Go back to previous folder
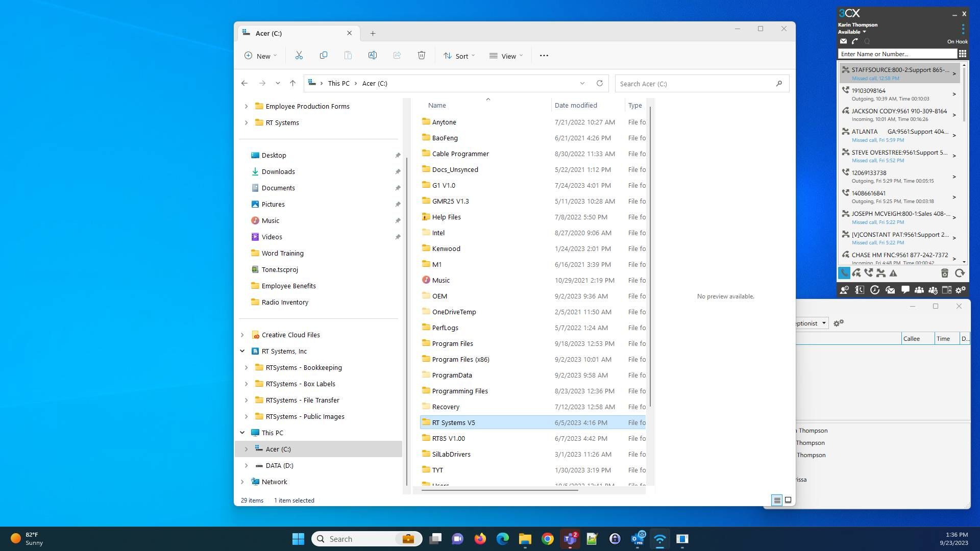This screenshot has width=980, height=551. point(244,83)
